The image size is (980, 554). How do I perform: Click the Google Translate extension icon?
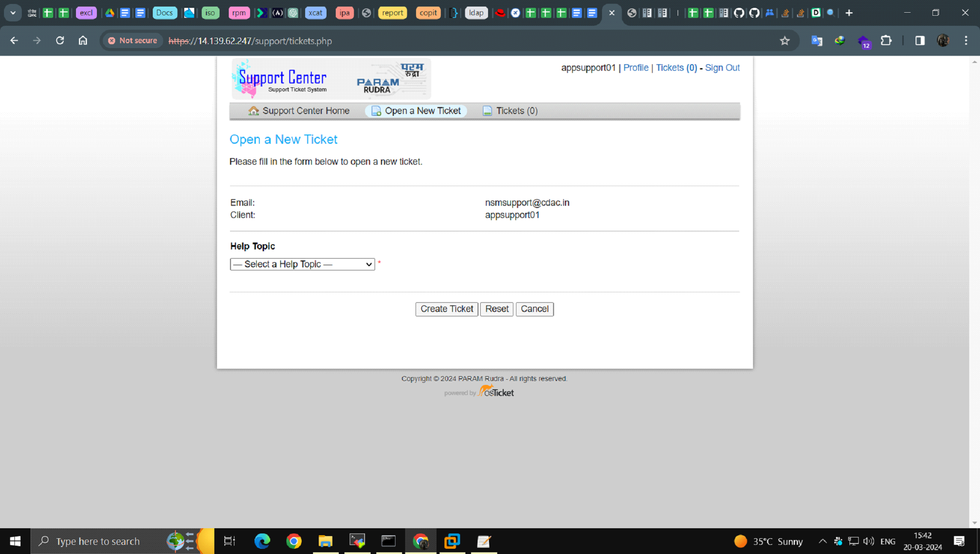[x=817, y=41]
